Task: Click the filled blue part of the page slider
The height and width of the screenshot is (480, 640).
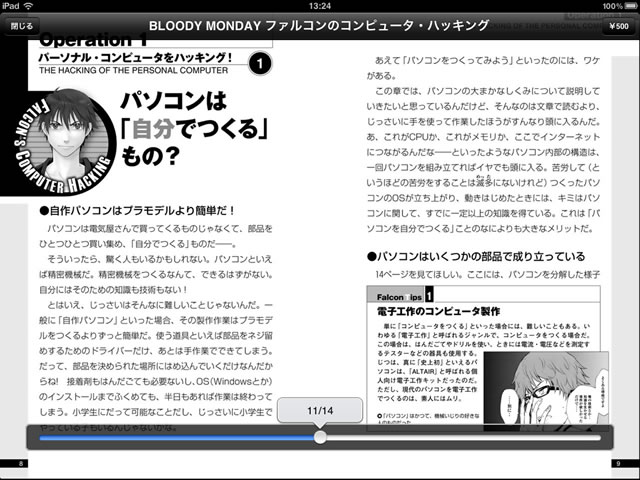Action: pos(177,438)
